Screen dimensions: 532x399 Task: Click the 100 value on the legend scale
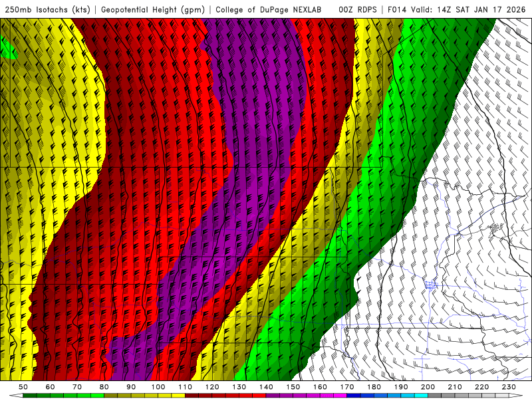pos(158,387)
